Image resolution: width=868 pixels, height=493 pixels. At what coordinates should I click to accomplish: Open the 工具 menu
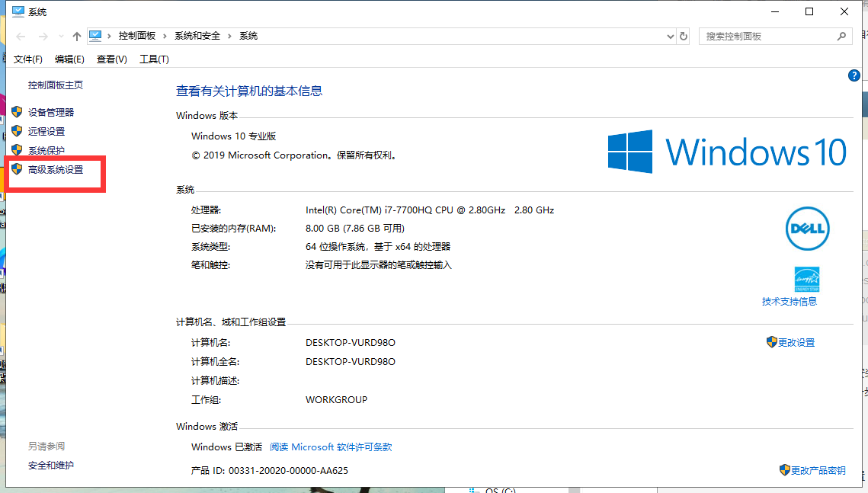pyautogui.click(x=154, y=59)
